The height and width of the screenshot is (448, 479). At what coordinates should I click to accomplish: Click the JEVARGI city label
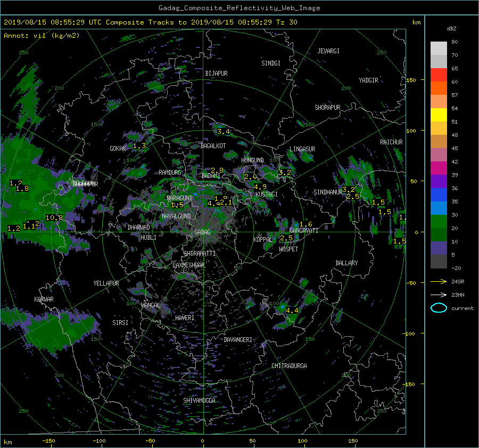point(328,51)
